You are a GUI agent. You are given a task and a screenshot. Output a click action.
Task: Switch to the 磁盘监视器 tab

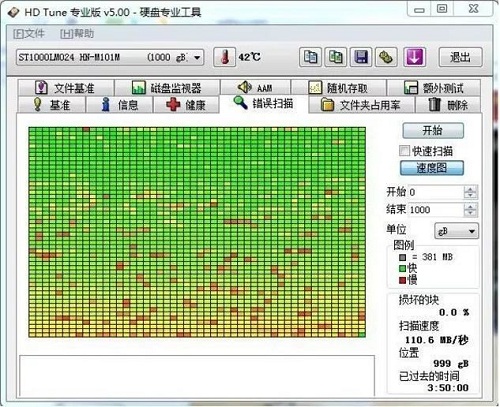[x=167, y=88]
